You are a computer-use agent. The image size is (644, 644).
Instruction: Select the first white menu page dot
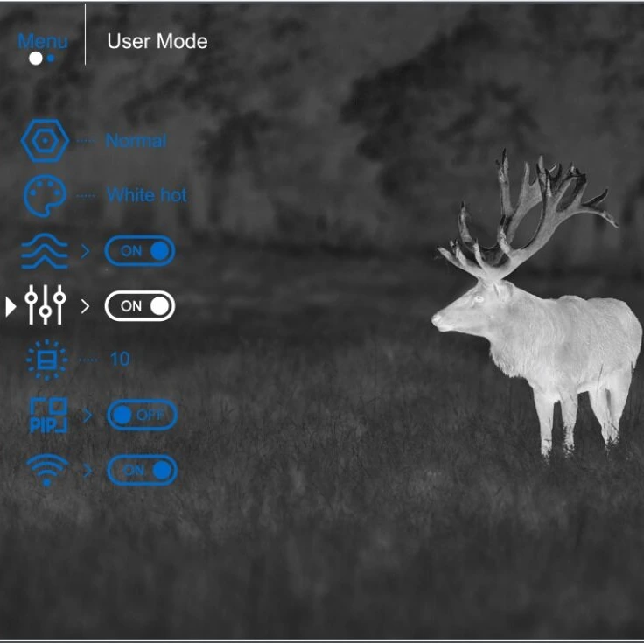click(36, 59)
